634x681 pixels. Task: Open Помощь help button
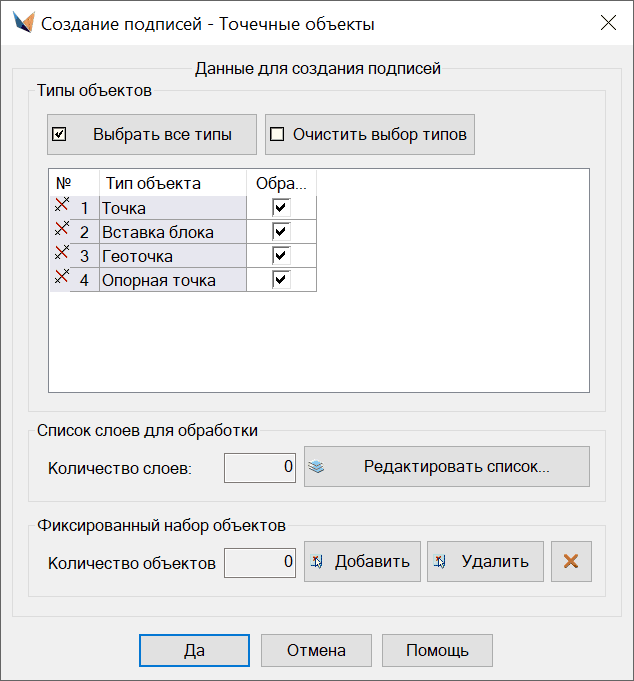pos(437,650)
